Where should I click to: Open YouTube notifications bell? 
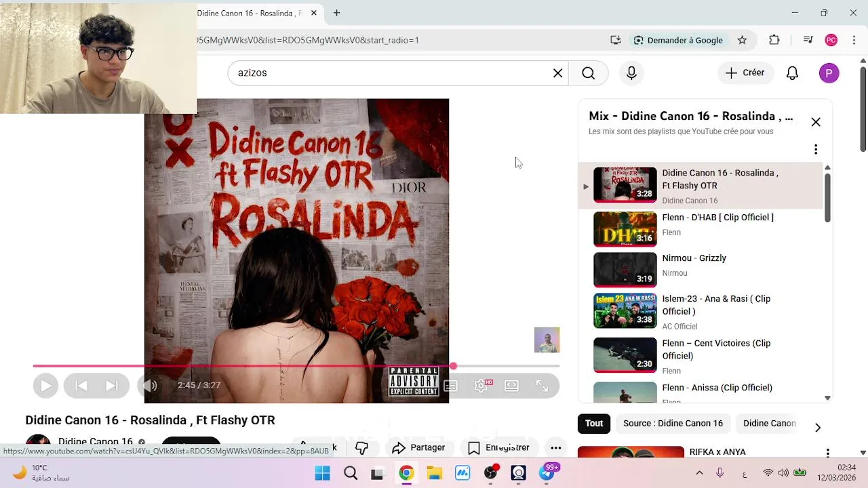792,73
